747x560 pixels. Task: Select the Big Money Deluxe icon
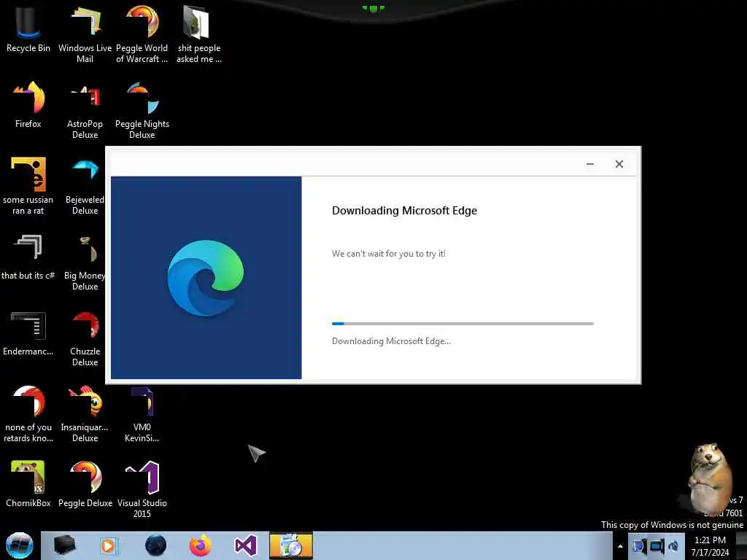[85, 262]
